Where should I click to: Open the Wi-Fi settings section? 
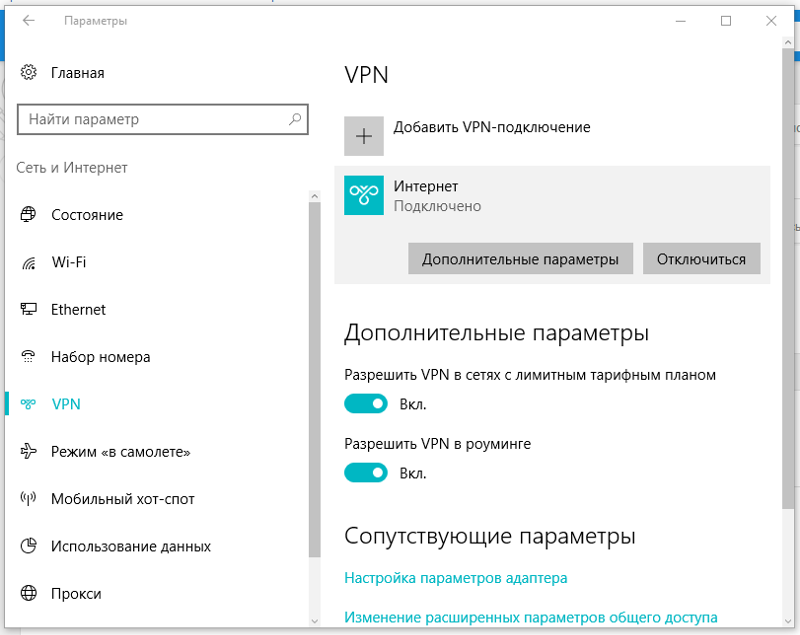(x=69, y=262)
